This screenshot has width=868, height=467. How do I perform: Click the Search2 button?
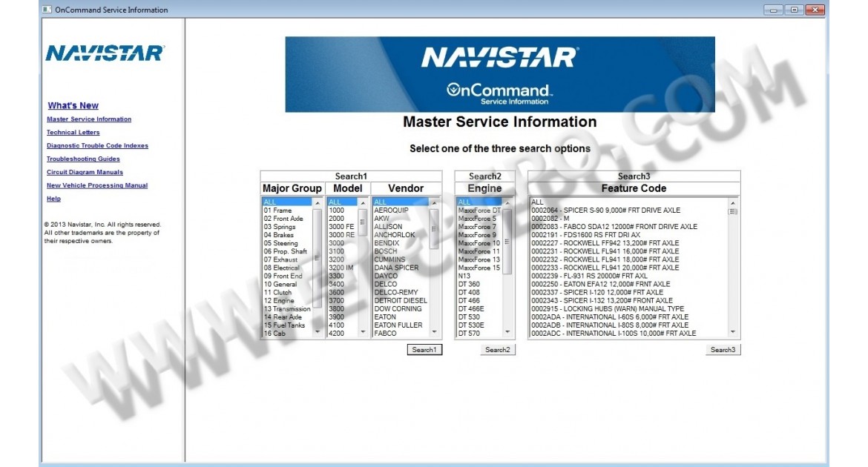pos(498,350)
